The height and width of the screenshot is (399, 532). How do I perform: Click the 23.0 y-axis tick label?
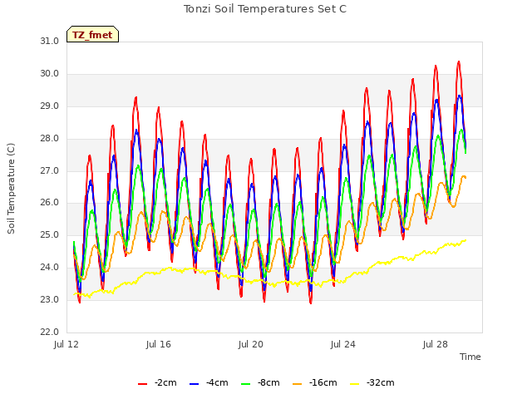(x=50, y=300)
